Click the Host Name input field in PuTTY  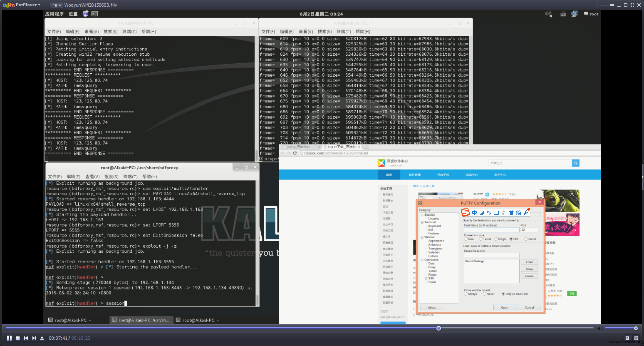tap(491, 230)
